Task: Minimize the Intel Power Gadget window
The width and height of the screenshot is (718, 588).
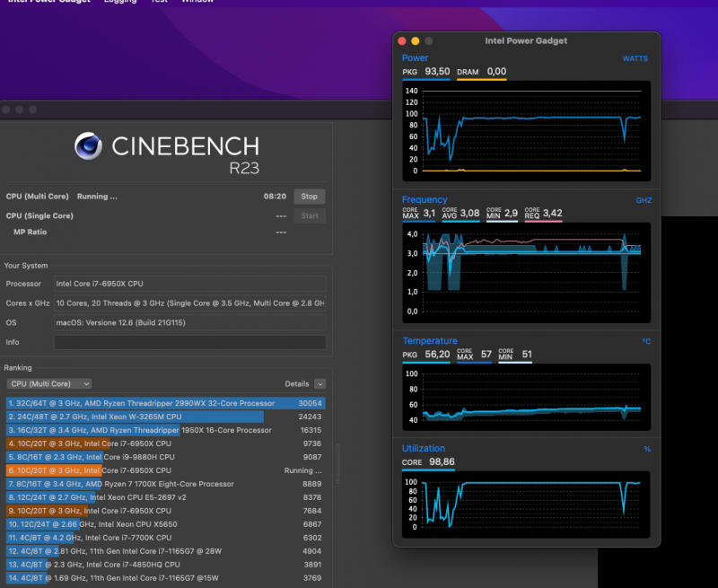Action: (x=416, y=40)
